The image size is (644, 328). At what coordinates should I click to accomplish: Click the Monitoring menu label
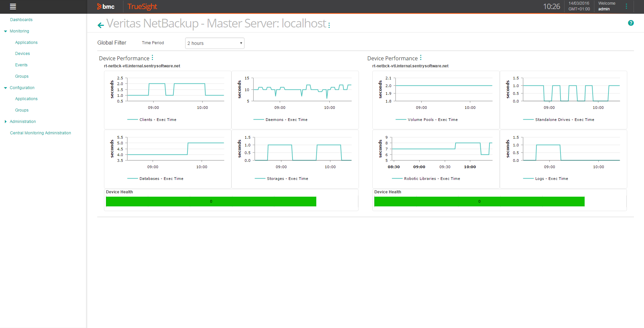coord(19,31)
